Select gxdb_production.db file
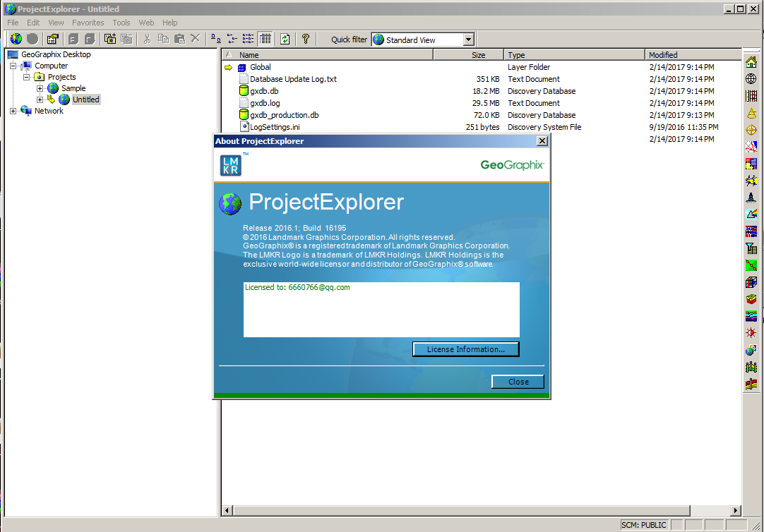Image resolution: width=764 pixels, height=532 pixels. tap(284, 115)
